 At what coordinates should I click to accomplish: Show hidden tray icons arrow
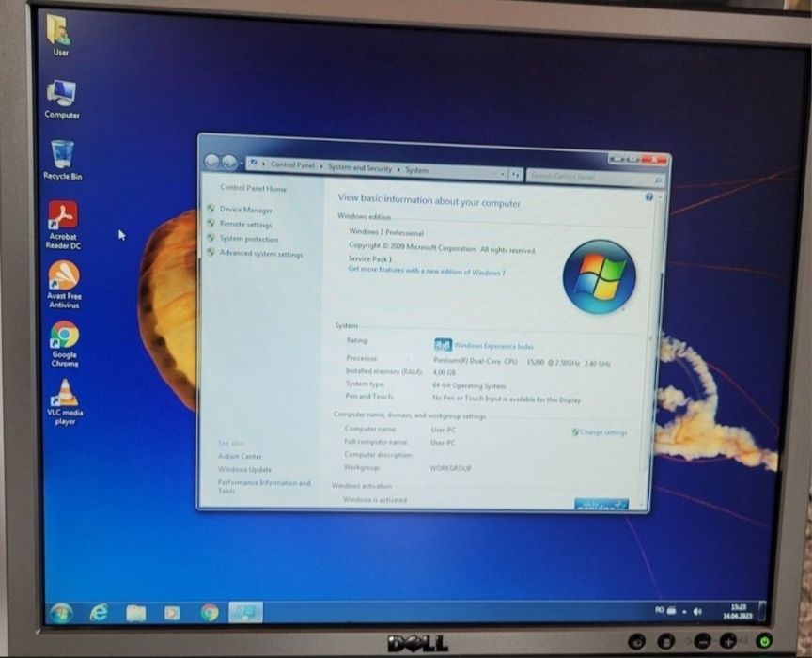(x=684, y=611)
